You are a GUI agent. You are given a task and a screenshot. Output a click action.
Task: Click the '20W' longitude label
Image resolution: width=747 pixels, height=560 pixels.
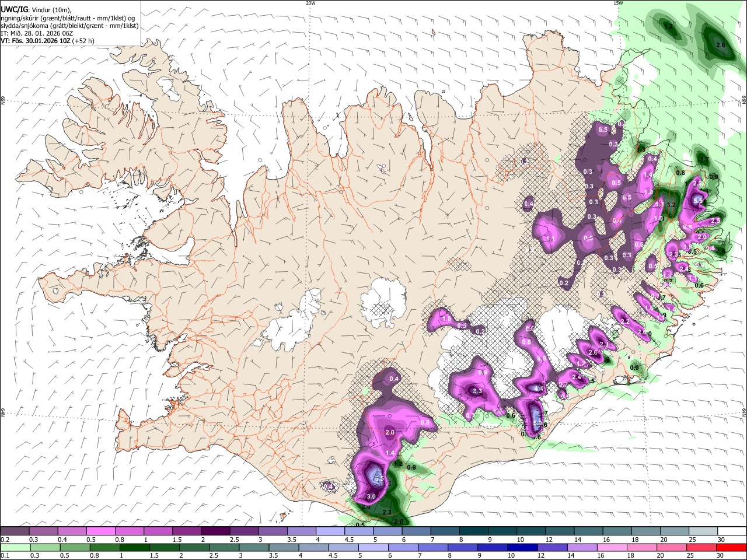[310, 2]
